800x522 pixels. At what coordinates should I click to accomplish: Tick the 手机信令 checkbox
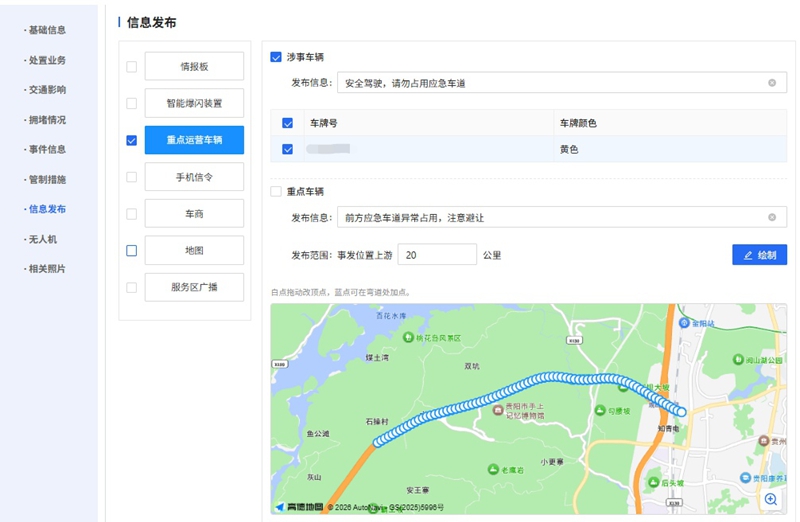pyautogui.click(x=132, y=177)
